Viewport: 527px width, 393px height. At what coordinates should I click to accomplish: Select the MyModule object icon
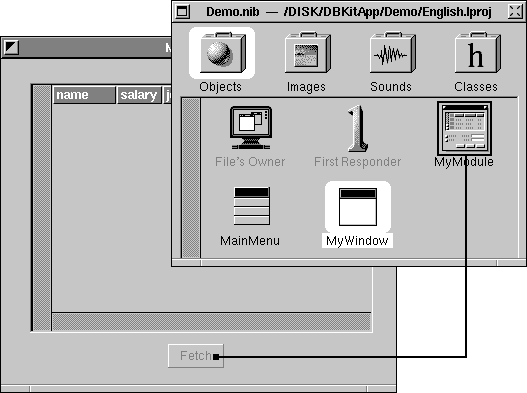pyautogui.click(x=464, y=129)
